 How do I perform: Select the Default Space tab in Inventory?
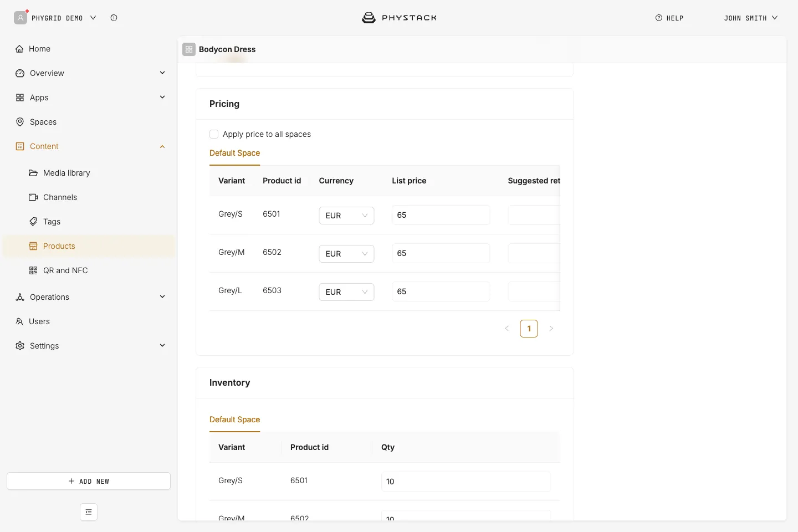[234, 420]
